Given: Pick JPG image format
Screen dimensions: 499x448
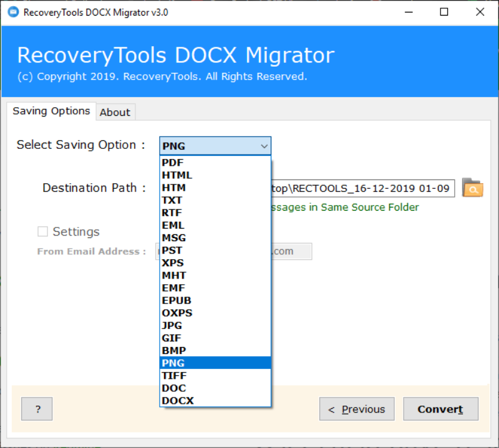Looking at the screenshot, I should point(215,325).
